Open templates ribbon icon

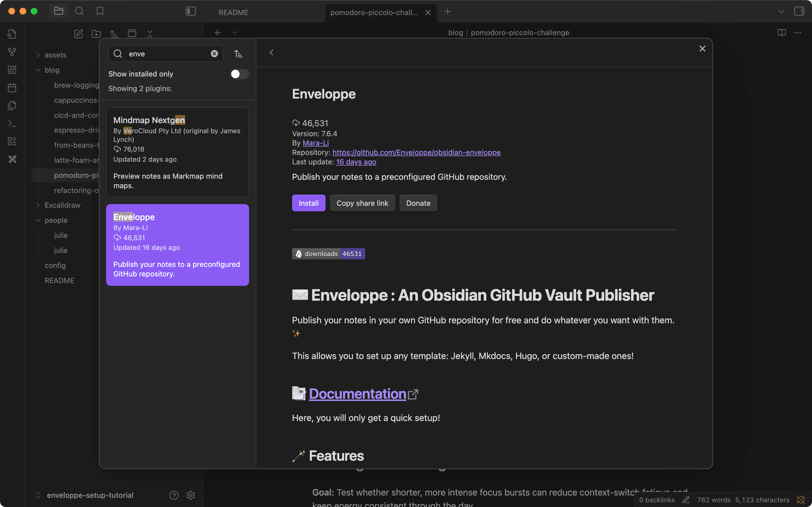(x=12, y=105)
